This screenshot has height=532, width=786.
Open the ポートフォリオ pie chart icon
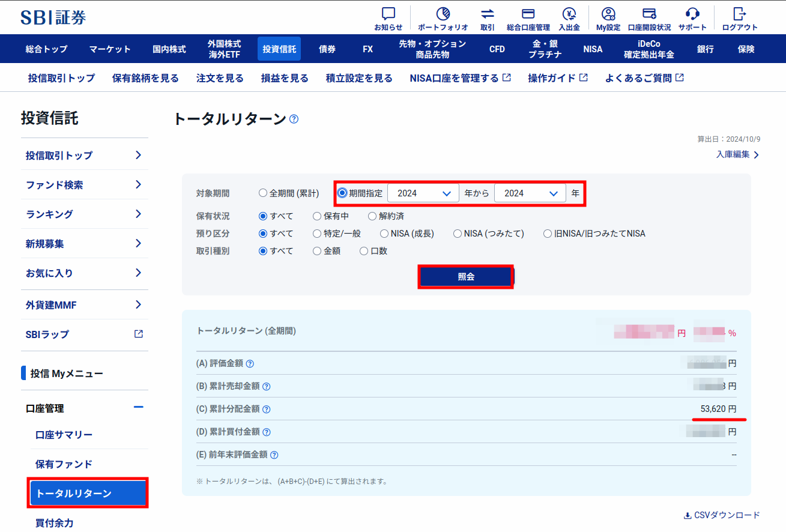[x=443, y=14]
